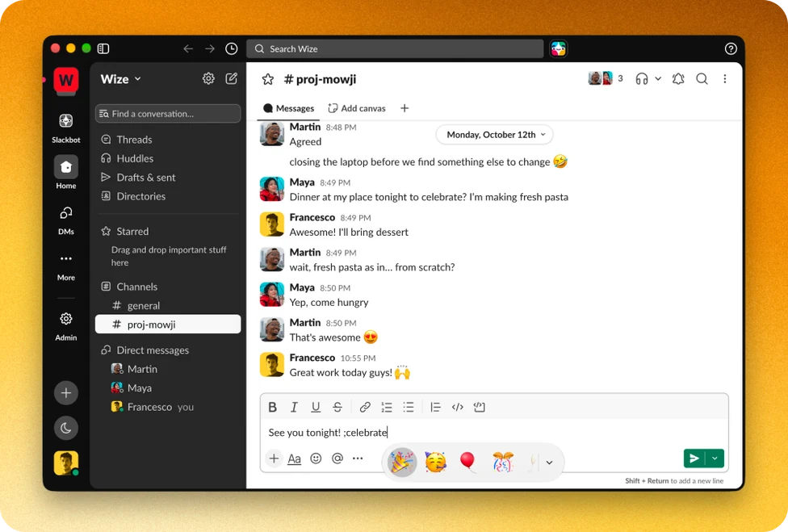
Task: Open channel more options vertical dots
Action: [x=725, y=79]
